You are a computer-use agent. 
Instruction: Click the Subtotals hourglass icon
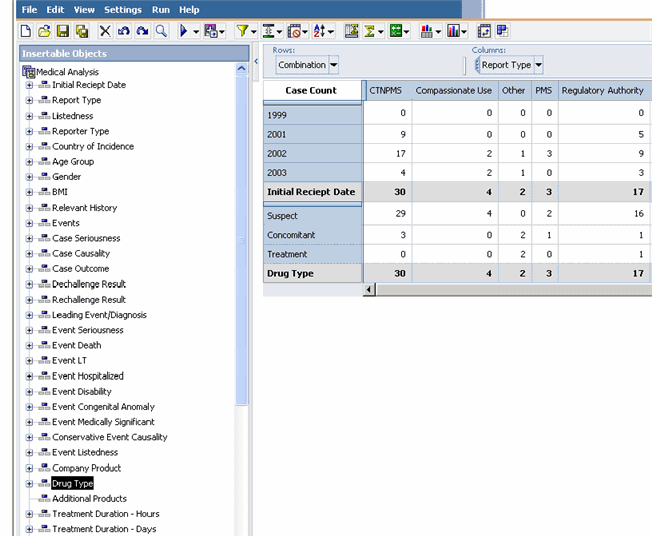[x=351, y=31]
